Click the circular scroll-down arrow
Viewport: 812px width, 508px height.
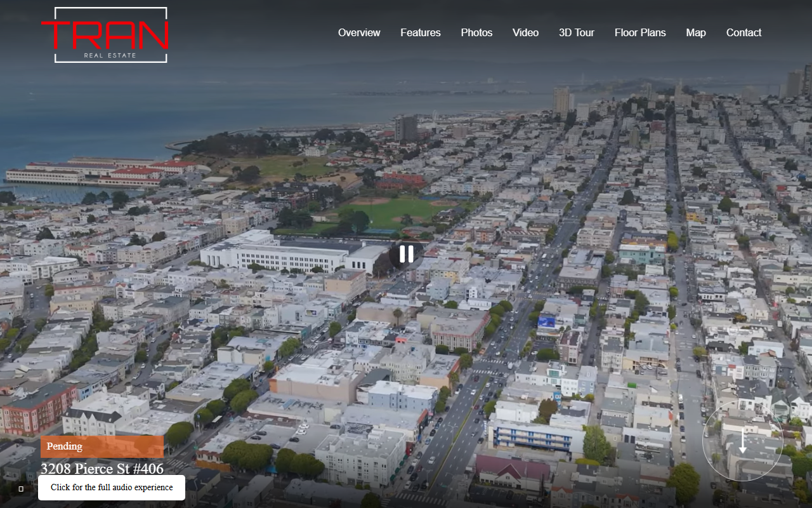point(742,441)
